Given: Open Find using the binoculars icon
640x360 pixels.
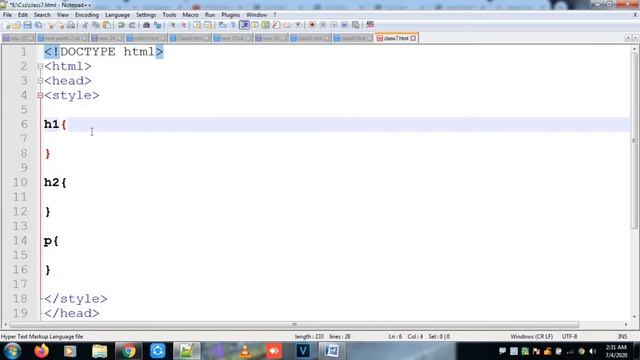Looking at the screenshot, I should coord(146,25).
